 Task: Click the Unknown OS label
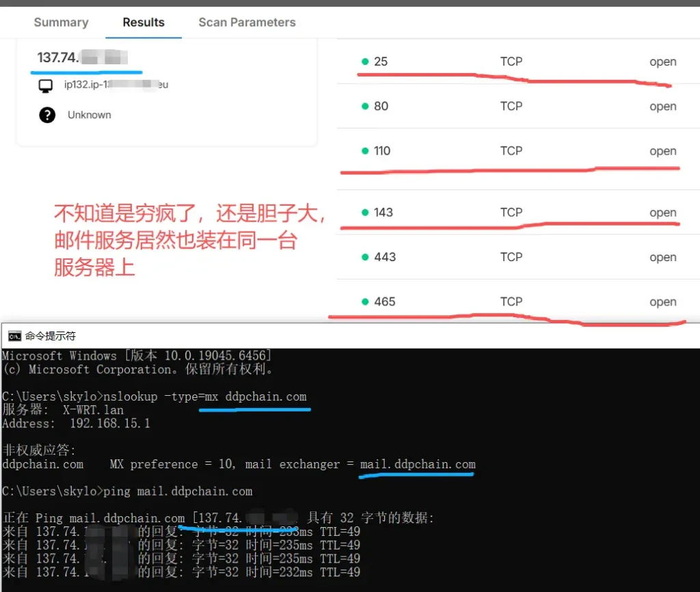(x=90, y=115)
